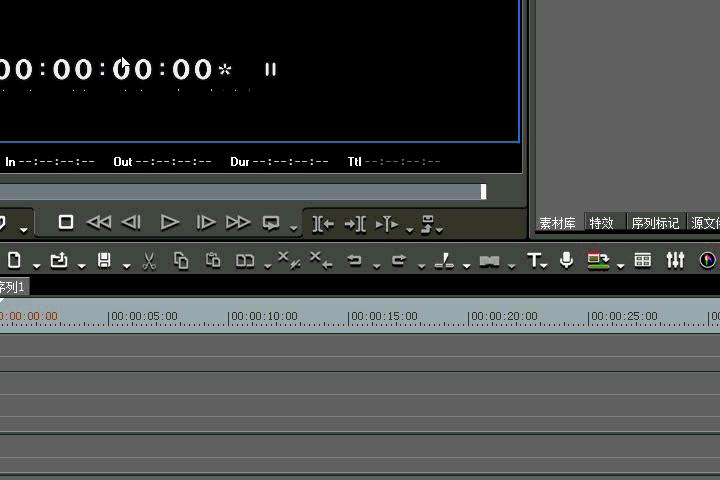Click the Fast Forward button
This screenshot has height=480, width=720.
[238, 223]
